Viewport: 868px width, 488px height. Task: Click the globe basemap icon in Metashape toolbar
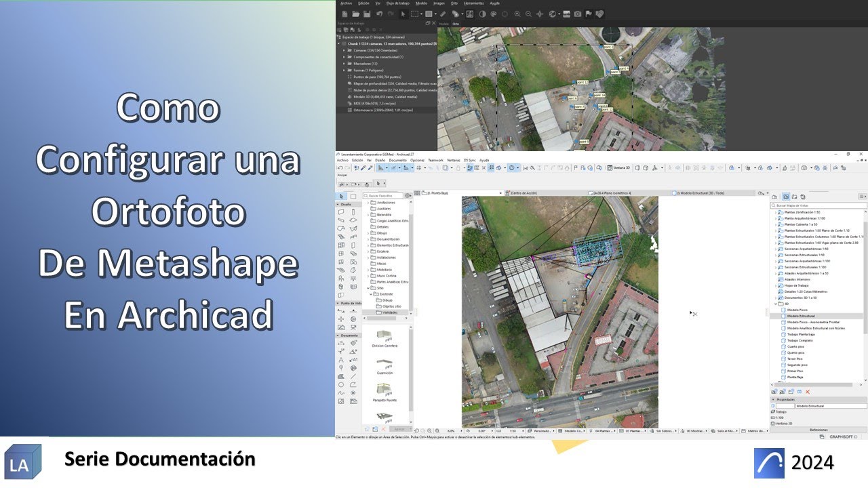pyautogui.click(x=553, y=14)
